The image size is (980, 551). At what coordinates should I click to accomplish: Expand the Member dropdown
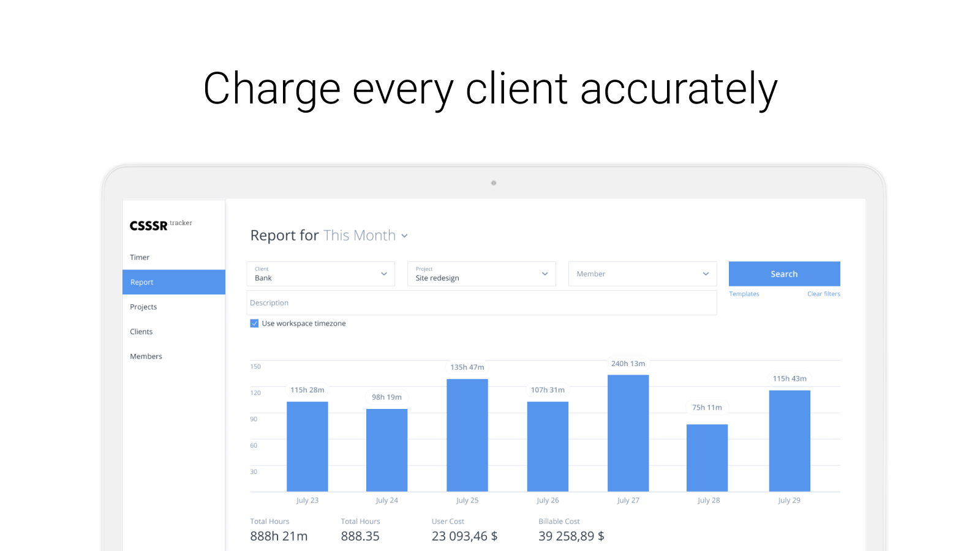[643, 274]
